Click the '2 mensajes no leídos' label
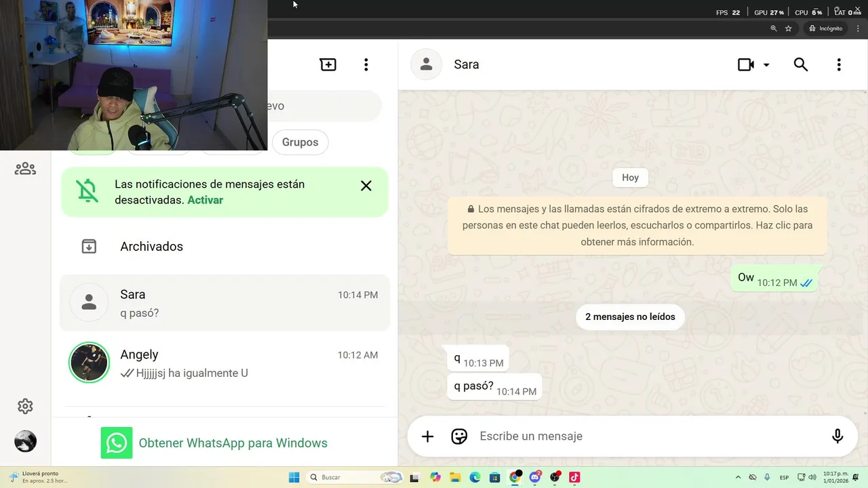 click(630, 317)
